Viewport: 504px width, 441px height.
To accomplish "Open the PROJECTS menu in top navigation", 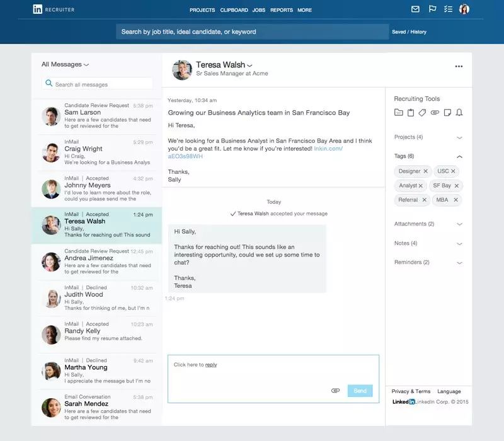I will point(202,9).
